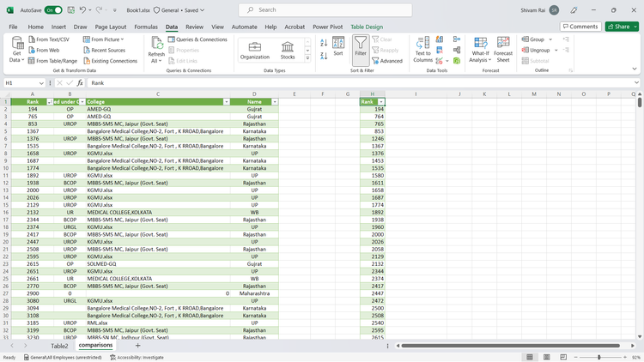644x362 pixels.
Task: Import data From Text/CSV
Action: (x=49, y=39)
